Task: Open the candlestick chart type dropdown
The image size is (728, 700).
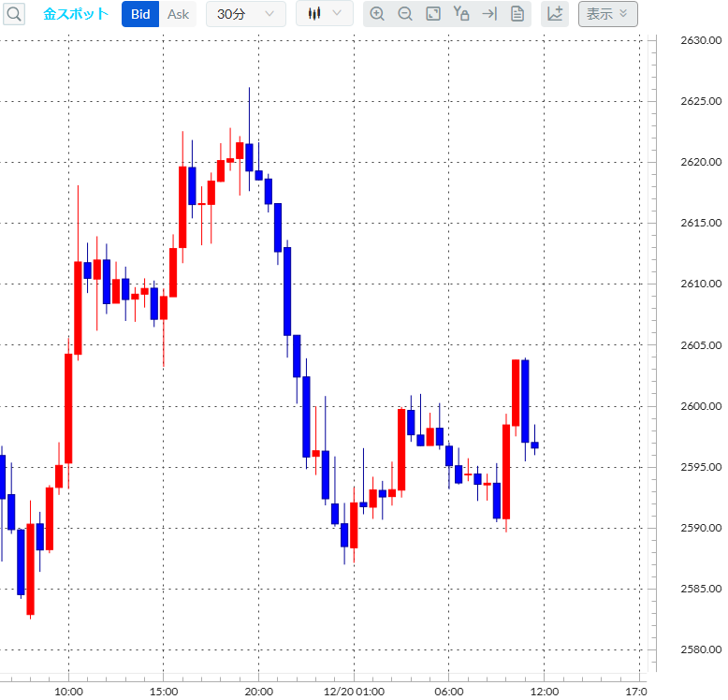Action: tap(325, 13)
